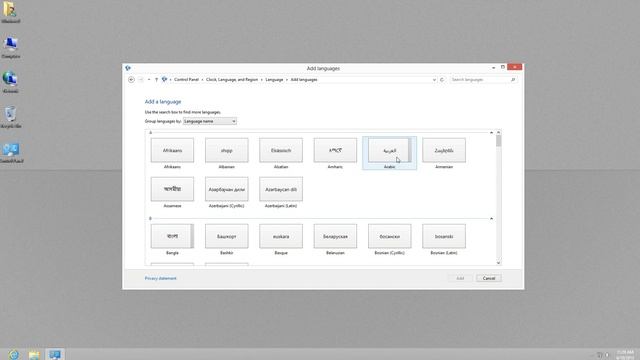Open the Control Panel desktop shortcut

click(11, 153)
